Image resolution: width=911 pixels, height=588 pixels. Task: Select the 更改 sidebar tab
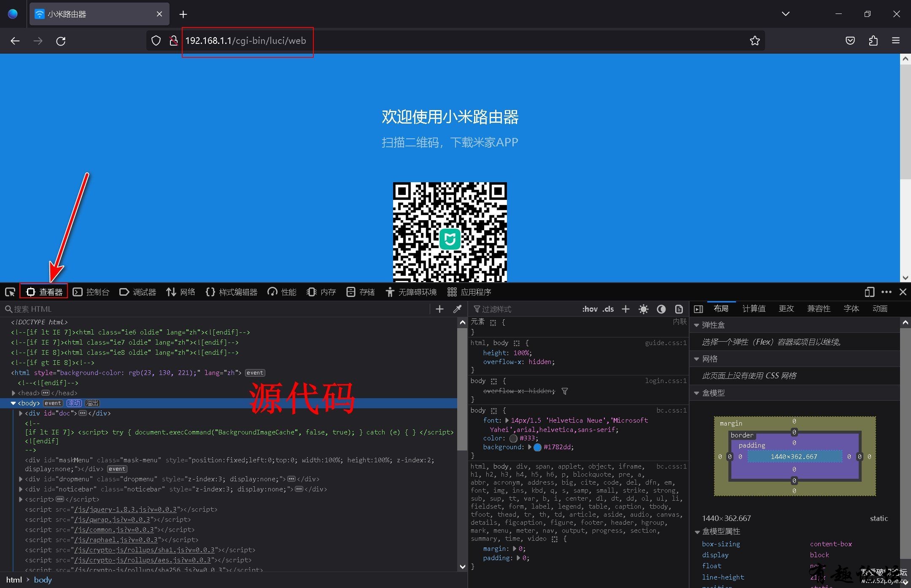[x=786, y=309]
